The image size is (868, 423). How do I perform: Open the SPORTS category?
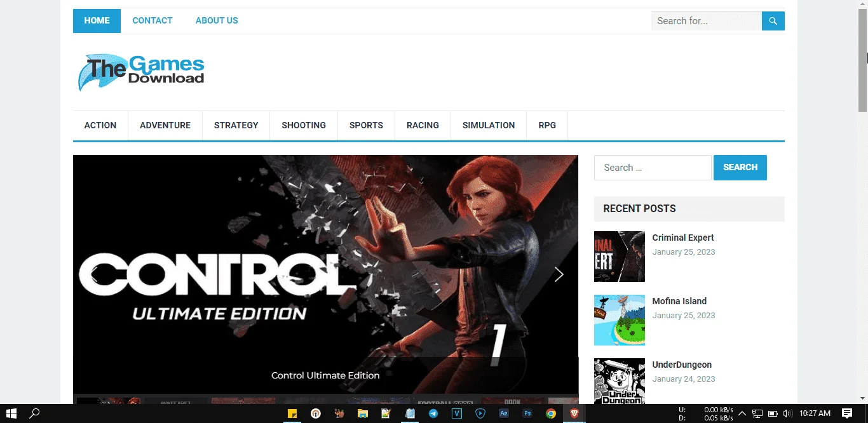click(366, 126)
